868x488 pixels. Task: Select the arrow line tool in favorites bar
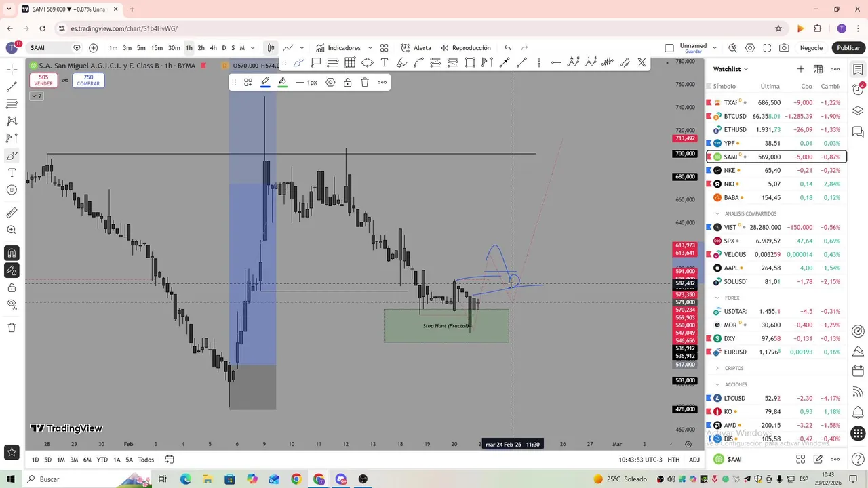(505, 62)
